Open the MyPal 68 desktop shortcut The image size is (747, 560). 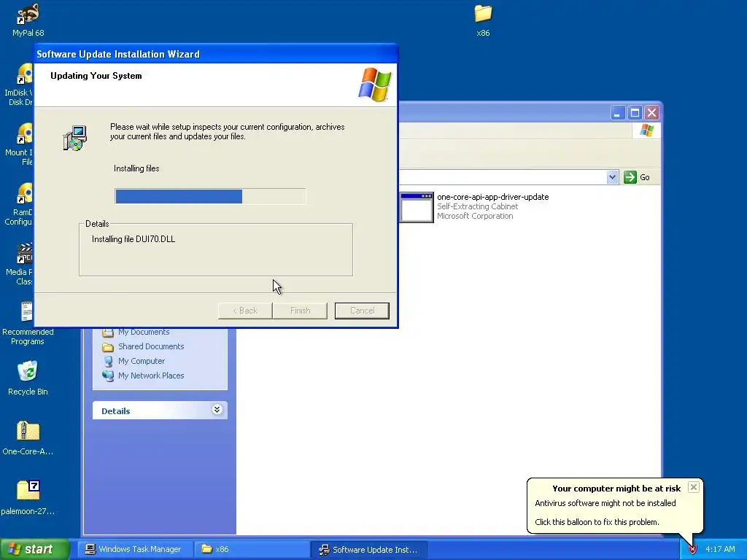pyautogui.click(x=28, y=20)
